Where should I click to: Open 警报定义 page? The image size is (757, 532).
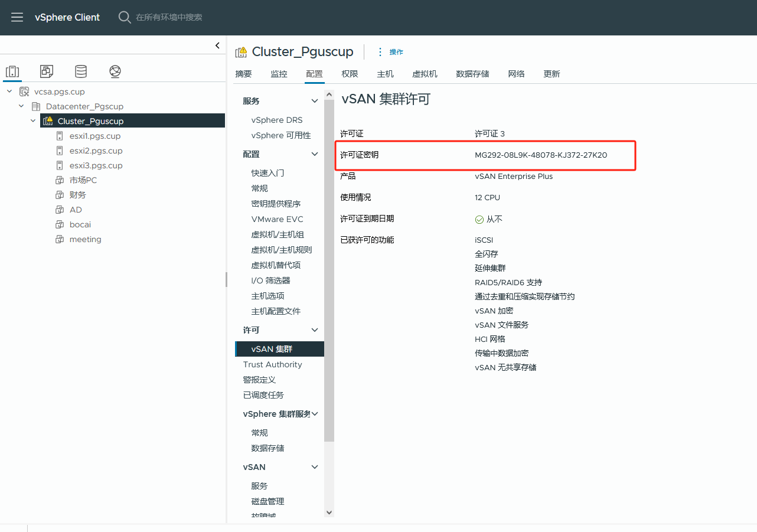[260, 380]
